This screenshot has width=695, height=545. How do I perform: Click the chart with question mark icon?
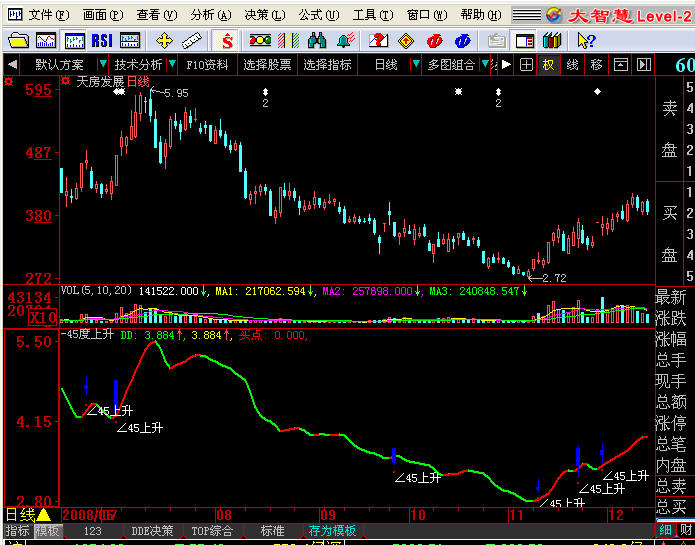click(x=379, y=41)
